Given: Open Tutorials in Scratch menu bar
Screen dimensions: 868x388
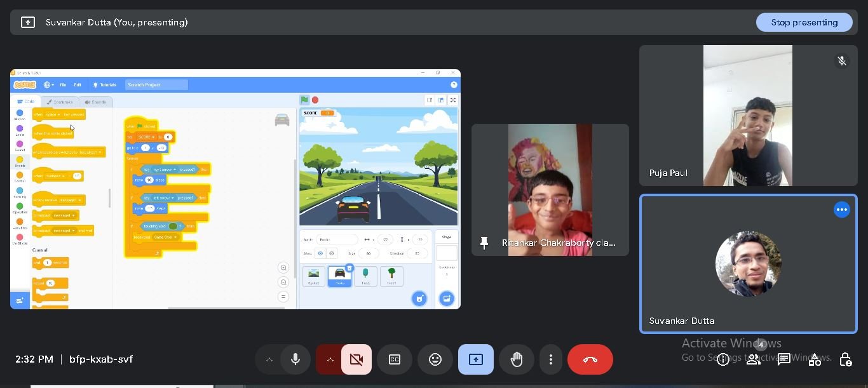Looking at the screenshot, I should (105, 85).
